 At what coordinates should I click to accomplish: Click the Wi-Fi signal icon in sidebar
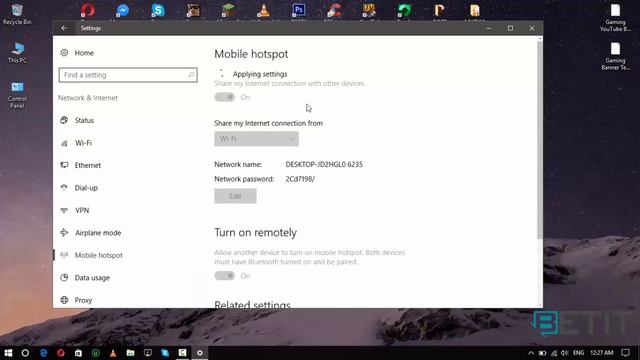click(64, 143)
